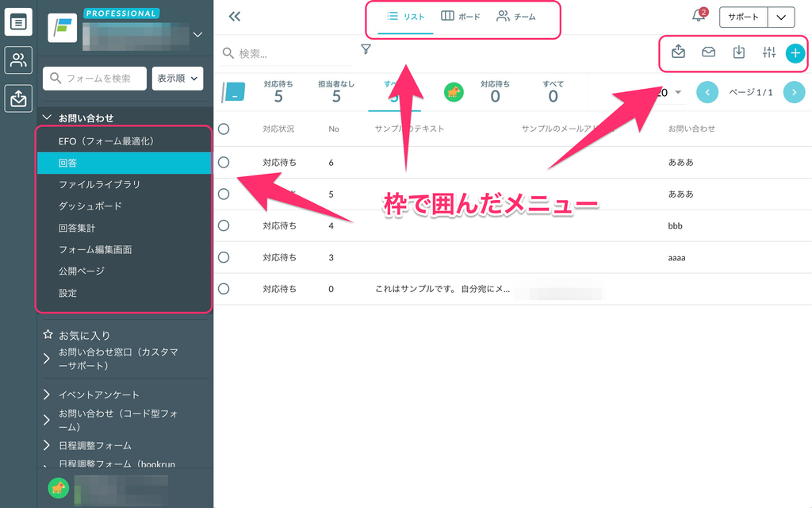Go to previous page arrow
Image resolution: width=812 pixels, height=508 pixels.
(x=707, y=92)
